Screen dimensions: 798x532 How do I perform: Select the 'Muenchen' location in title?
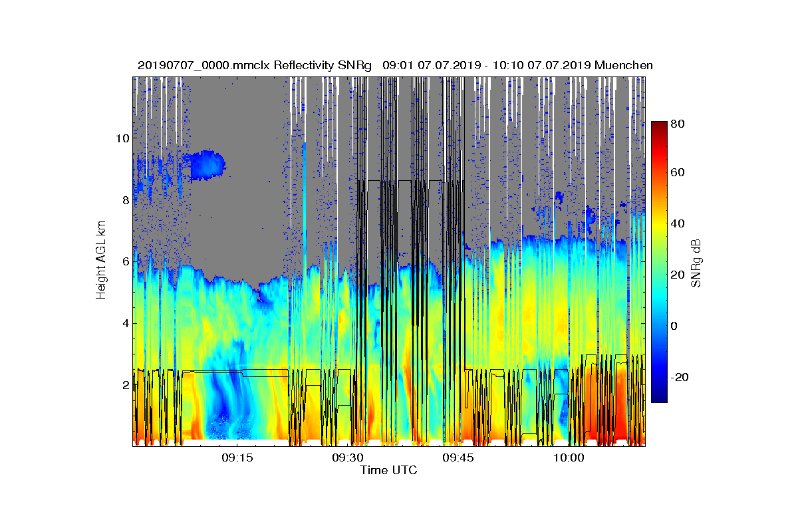pos(624,65)
